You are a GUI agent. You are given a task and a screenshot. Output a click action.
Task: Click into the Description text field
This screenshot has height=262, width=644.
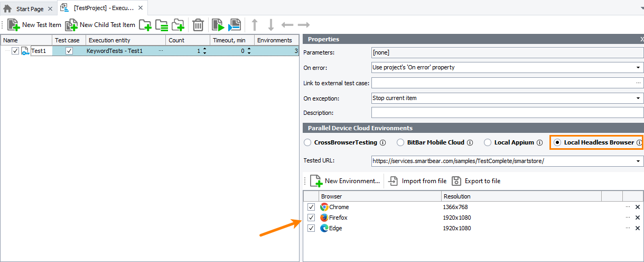click(x=507, y=113)
